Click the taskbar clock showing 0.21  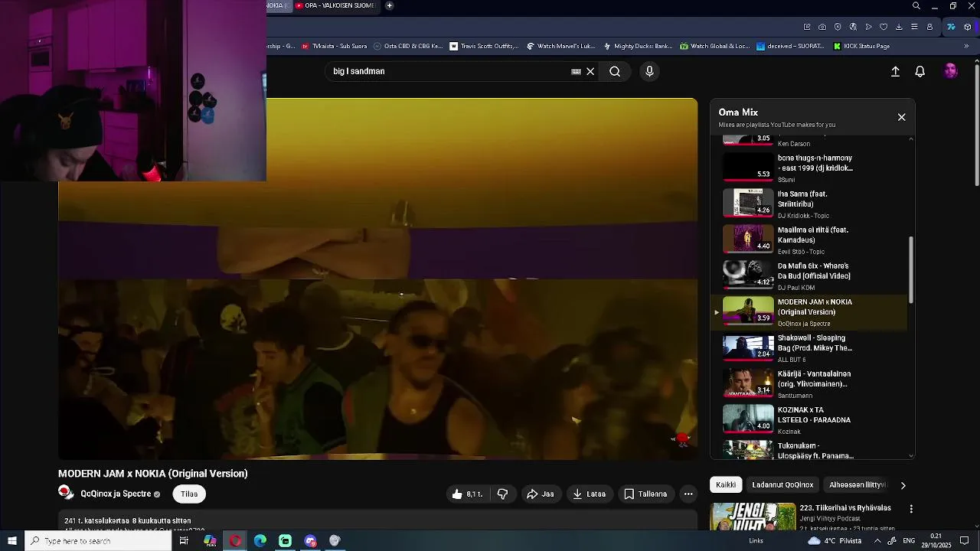(936, 540)
